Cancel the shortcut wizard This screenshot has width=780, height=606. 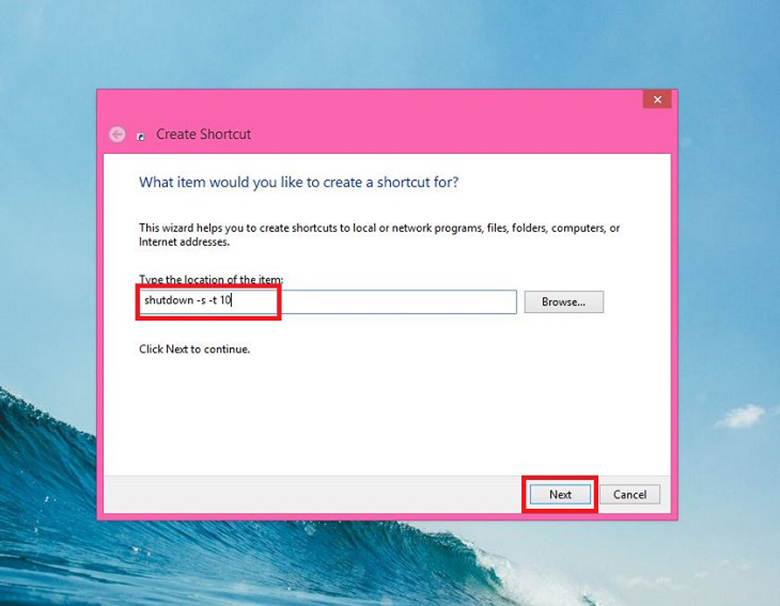point(630,494)
